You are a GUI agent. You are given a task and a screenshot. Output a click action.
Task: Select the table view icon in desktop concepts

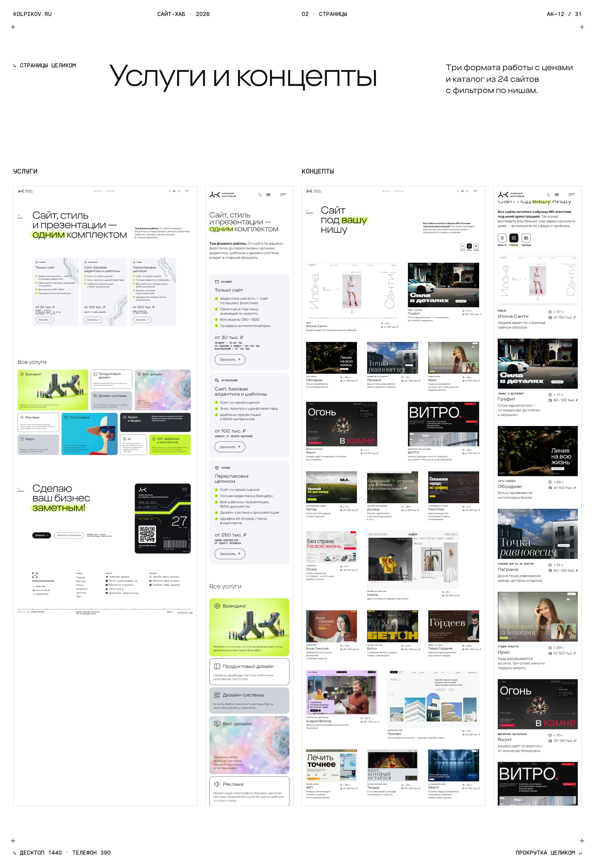click(476, 246)
